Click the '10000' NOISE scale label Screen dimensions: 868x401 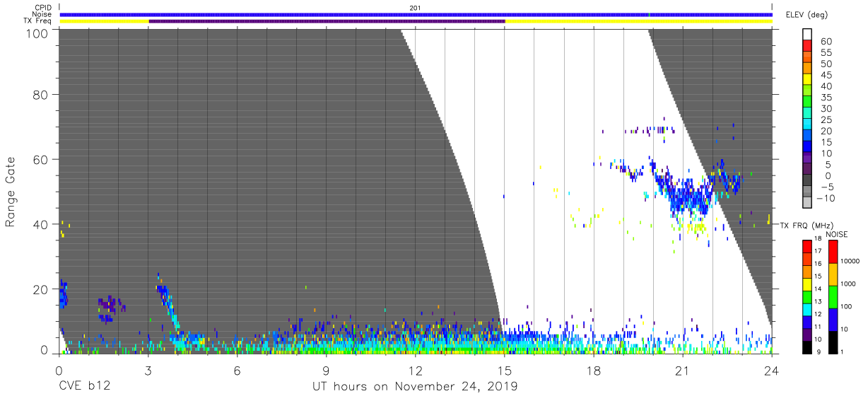click(x=850, y=262)
